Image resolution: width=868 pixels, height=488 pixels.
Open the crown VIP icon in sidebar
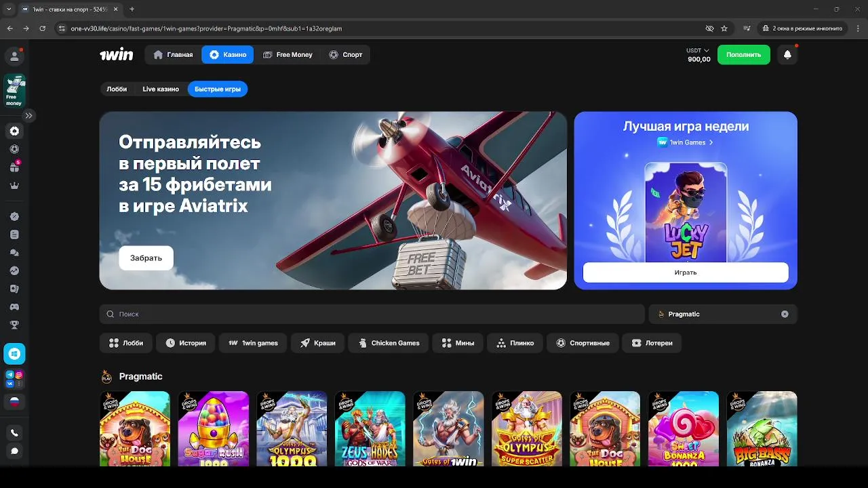click(14, 186)
